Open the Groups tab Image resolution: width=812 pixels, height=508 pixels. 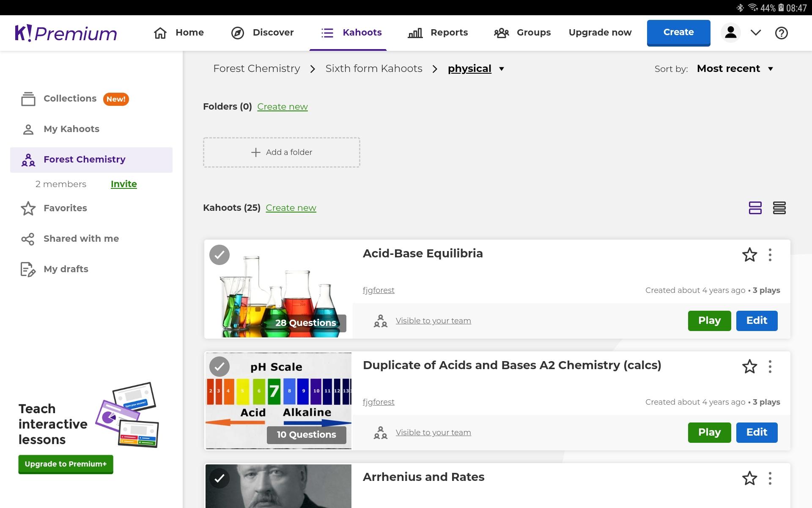tap(522, 33)
